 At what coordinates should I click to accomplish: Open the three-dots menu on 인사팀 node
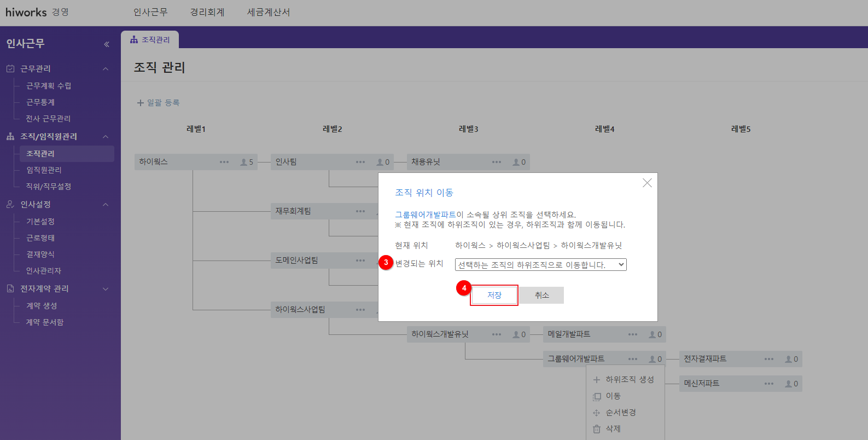[360, 162]
